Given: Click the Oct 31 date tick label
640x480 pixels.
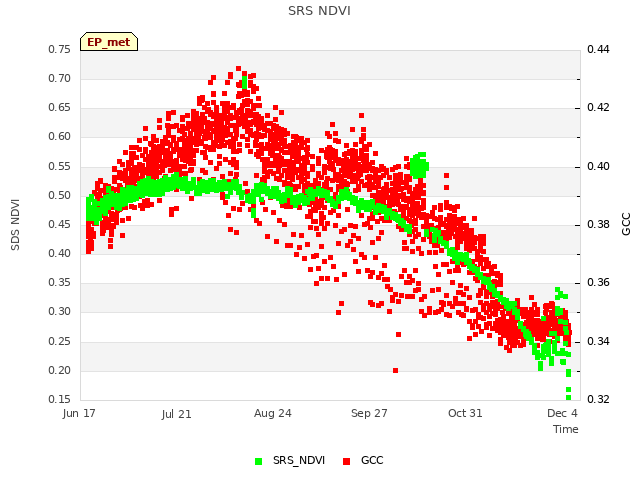Looking at the screenshot, I should [465, 413].
